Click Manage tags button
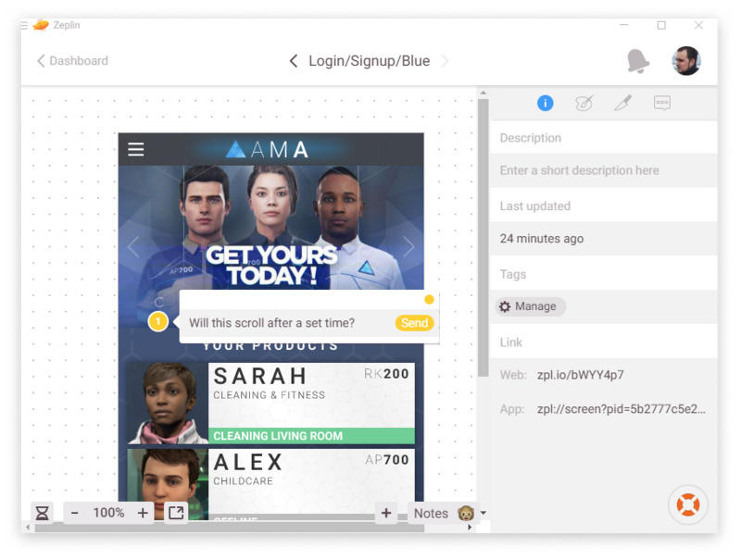The image size is (741, 560). pyautogui.click(x=530, y=306)
